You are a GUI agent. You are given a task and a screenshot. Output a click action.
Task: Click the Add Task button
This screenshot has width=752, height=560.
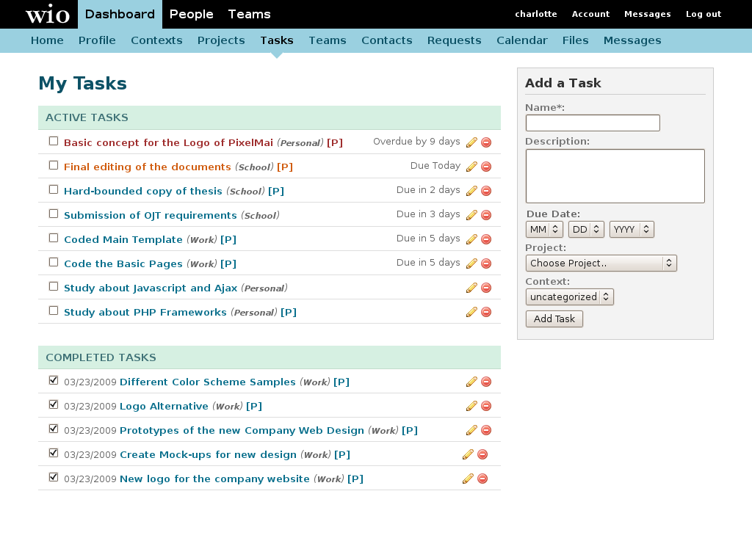pos(554,319)
